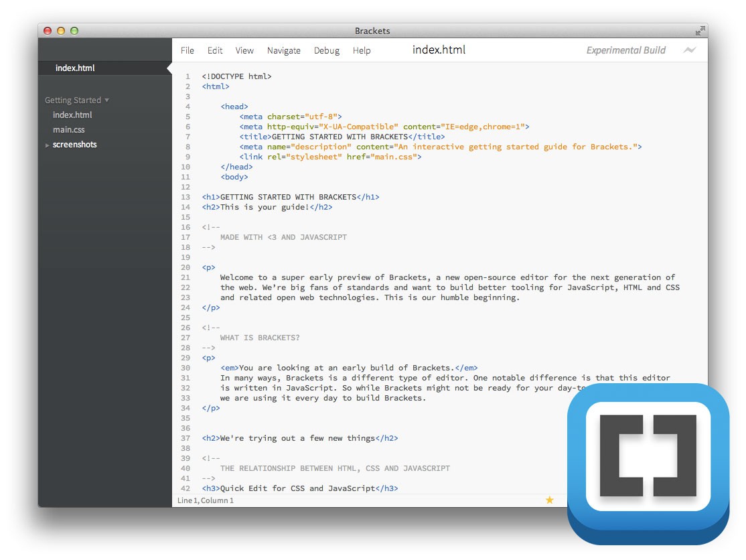This screenshot has width=746, height=560.
Task: Open the File menu
Action: pyautogui.click(x=188, y=50)
